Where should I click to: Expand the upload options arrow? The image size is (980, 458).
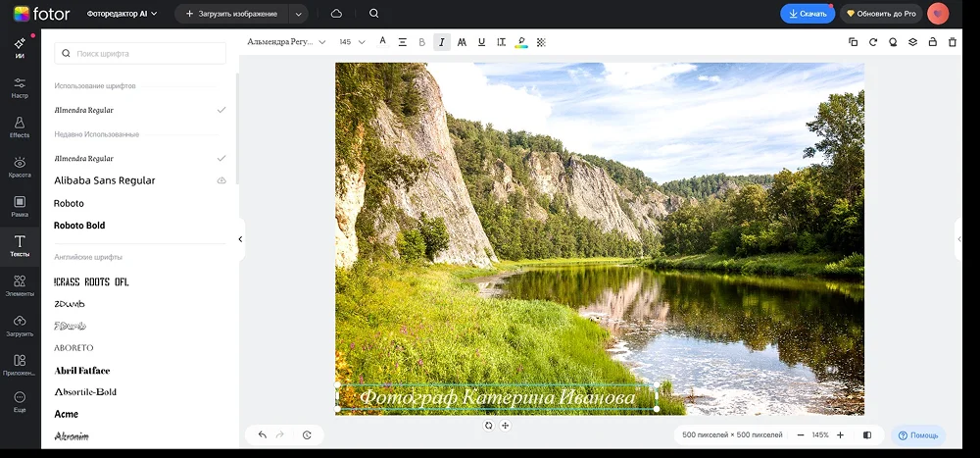[299, 14]
